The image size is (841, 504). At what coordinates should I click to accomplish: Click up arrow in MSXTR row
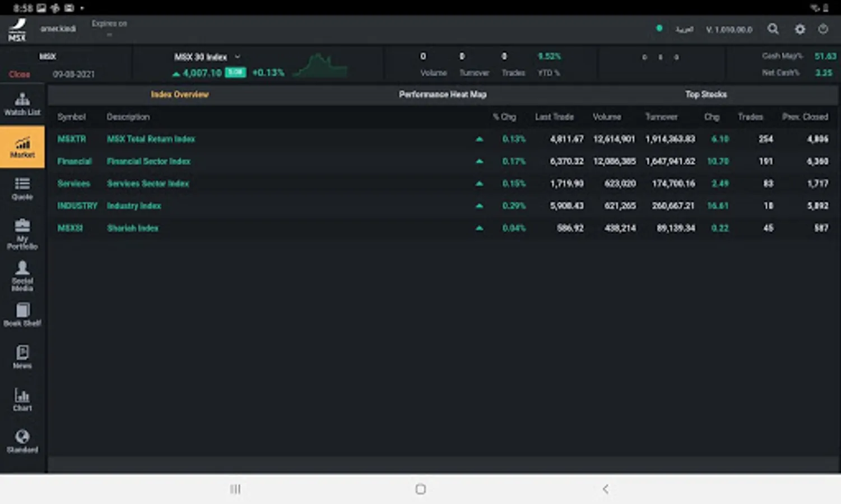pos(479,139)
